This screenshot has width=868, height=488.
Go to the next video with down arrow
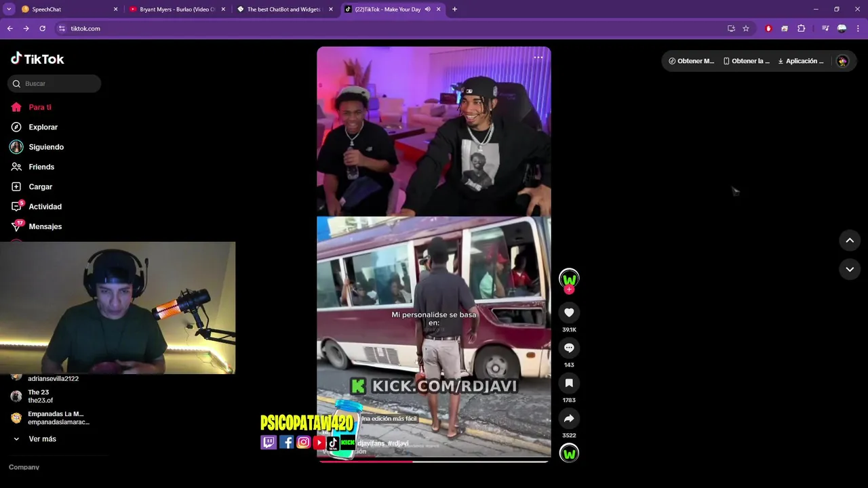(850, 269)
